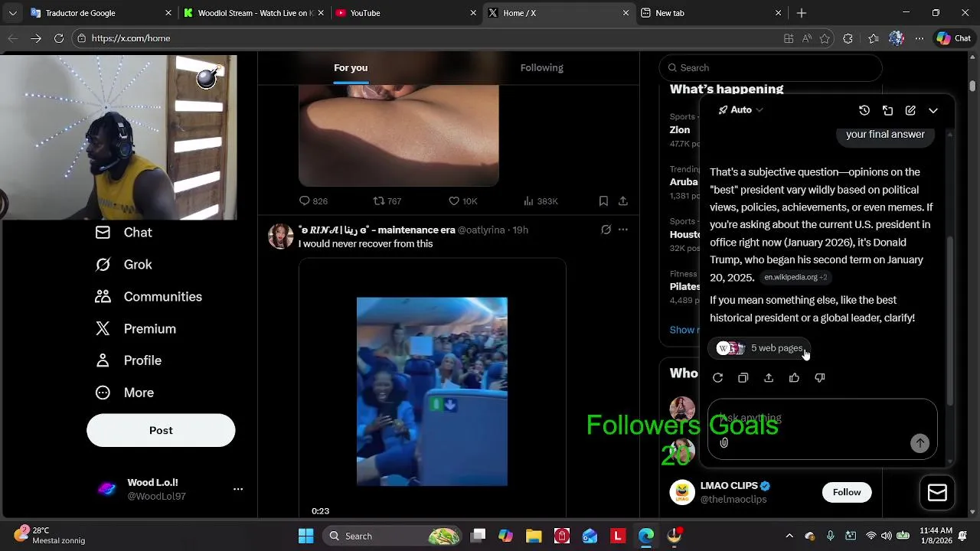The image size is (980, 551).
Task: Share the Grok response
Action: (x=769, y=377)
